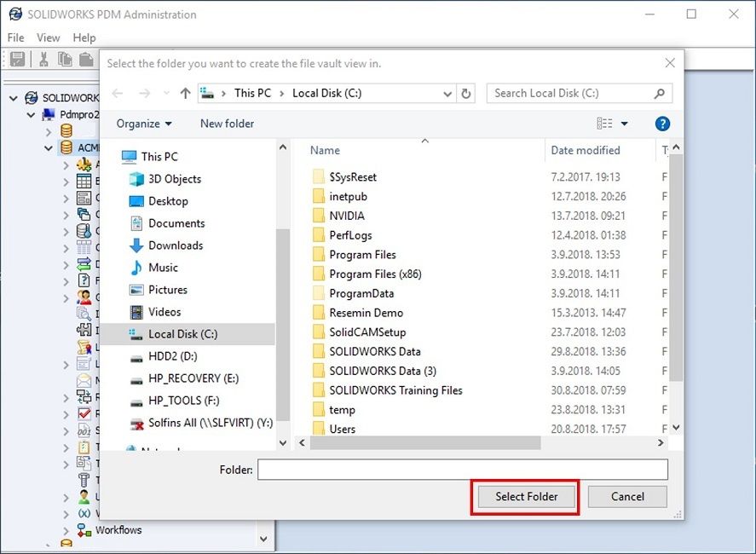
Task: Open the view options dropdown arrow
Action: pos(624,124)
